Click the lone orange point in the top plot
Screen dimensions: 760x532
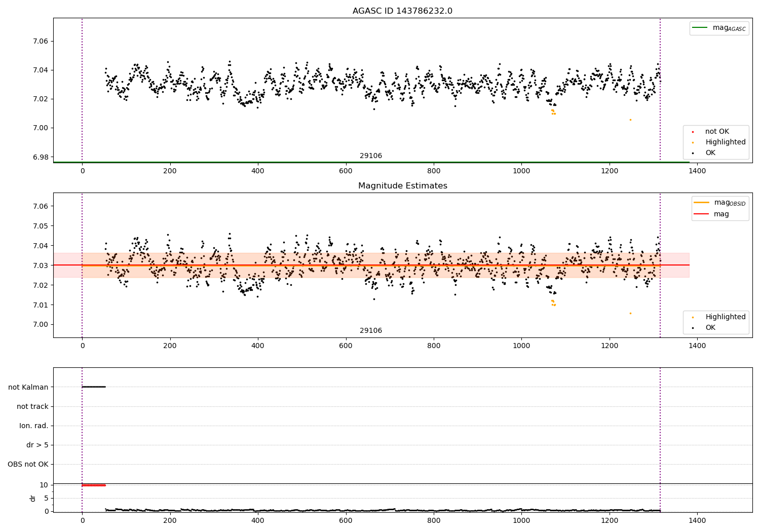(x=630, y=120)
